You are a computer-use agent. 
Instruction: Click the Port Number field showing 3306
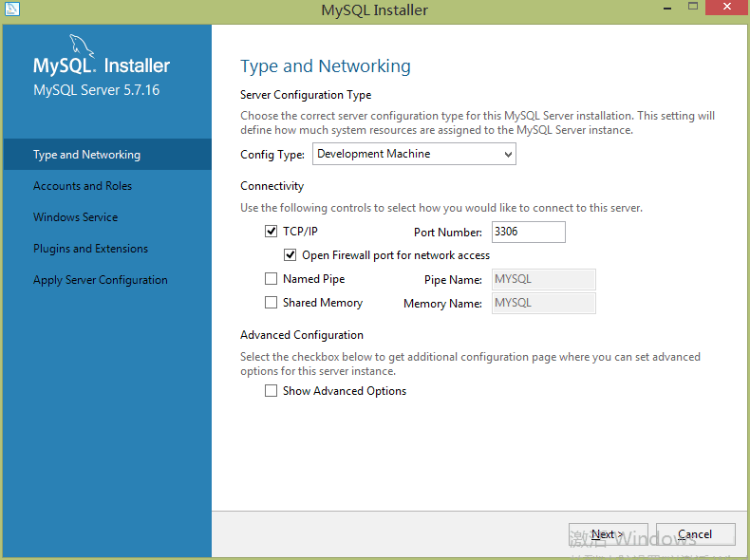coord(527,232)
